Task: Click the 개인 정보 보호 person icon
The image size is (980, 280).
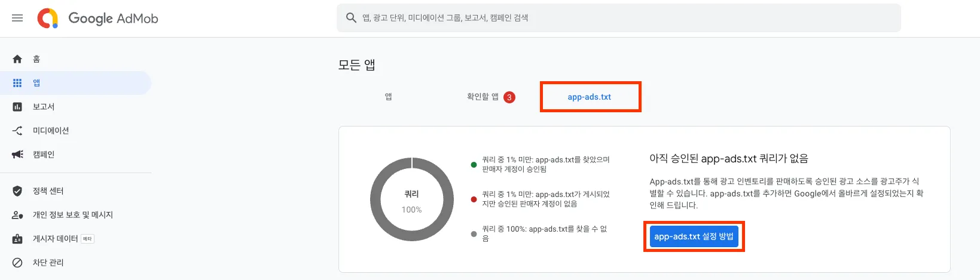Action: 17,215
